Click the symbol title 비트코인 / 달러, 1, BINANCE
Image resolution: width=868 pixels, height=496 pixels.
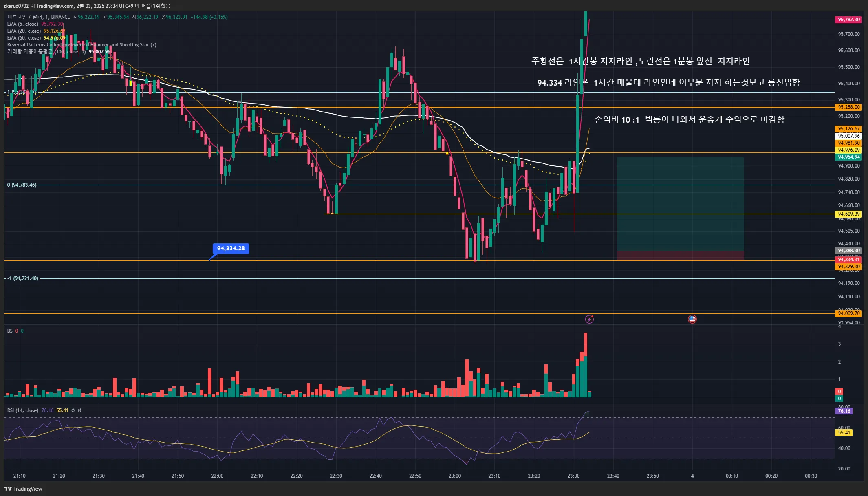click(x=39, y=17)
